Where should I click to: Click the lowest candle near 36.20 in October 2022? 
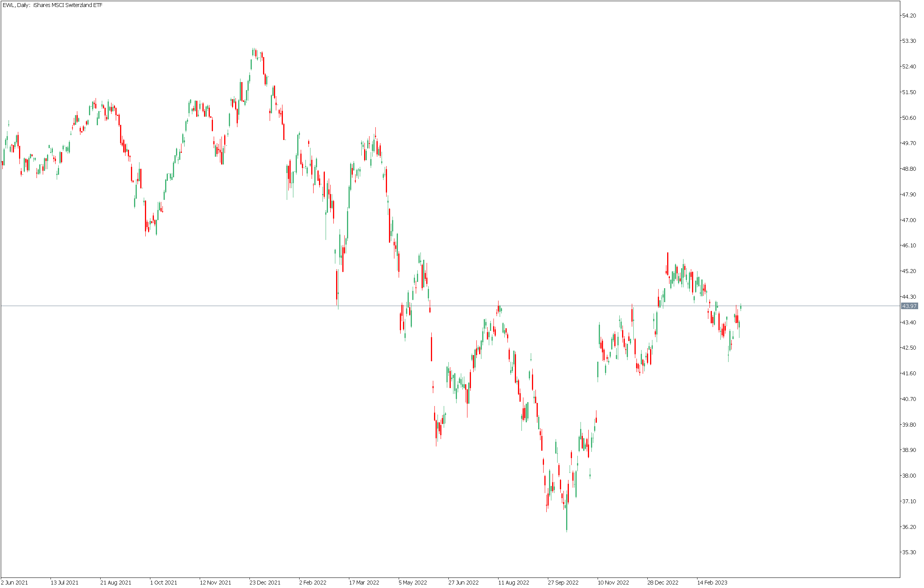567,511
